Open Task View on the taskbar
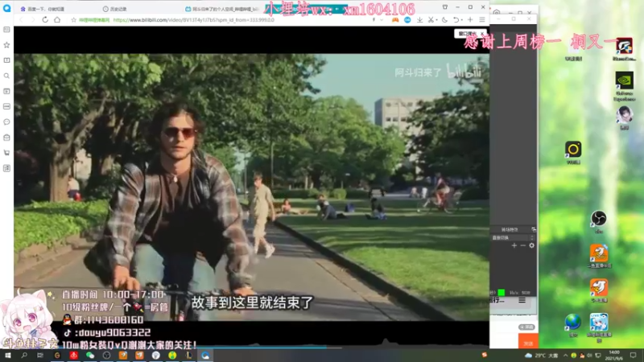Viewport: 644px width, 362px height. click(x=40, y=356)
